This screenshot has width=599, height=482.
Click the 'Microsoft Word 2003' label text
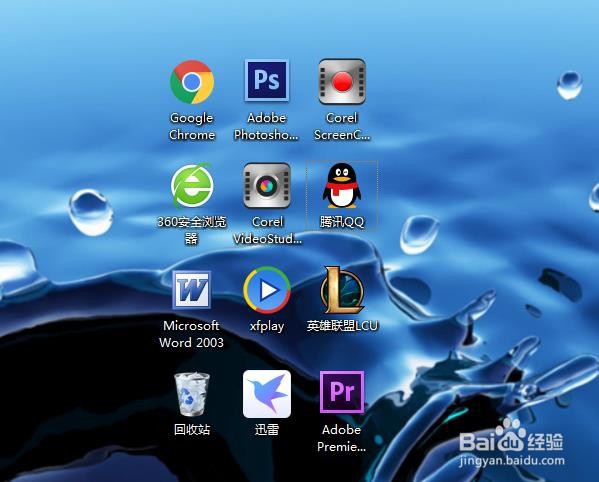[x=191, y=334]
